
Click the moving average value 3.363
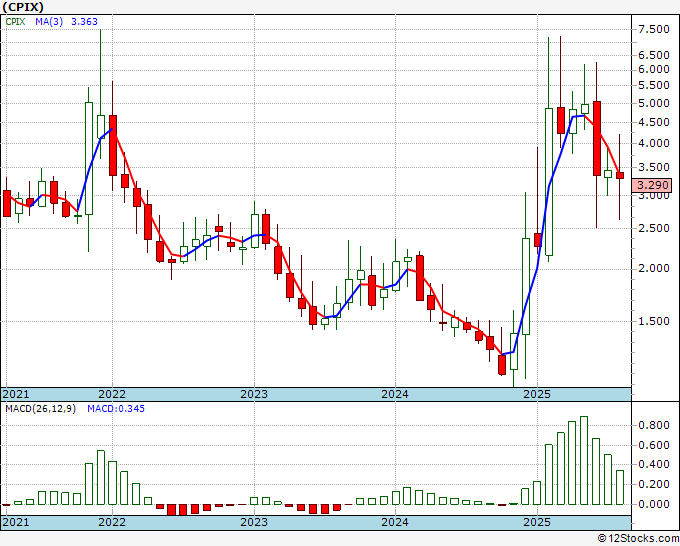(84, 22)
